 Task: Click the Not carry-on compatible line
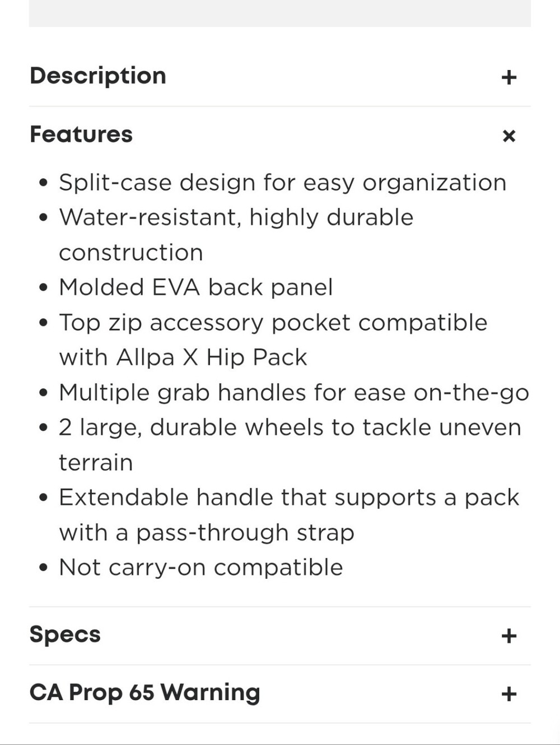(x=201, y=567)
